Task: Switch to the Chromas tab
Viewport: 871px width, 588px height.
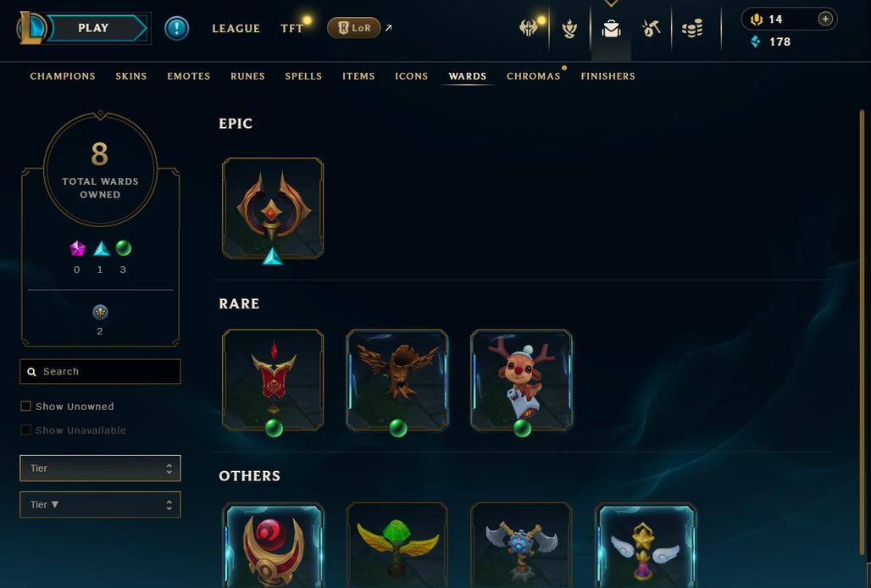Action: (533, 76)
